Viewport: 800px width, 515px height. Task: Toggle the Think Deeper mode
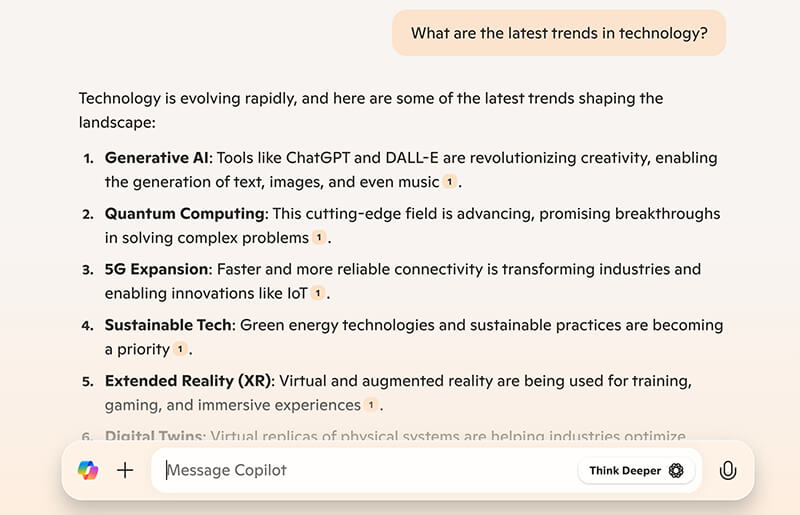coord(636,470)
